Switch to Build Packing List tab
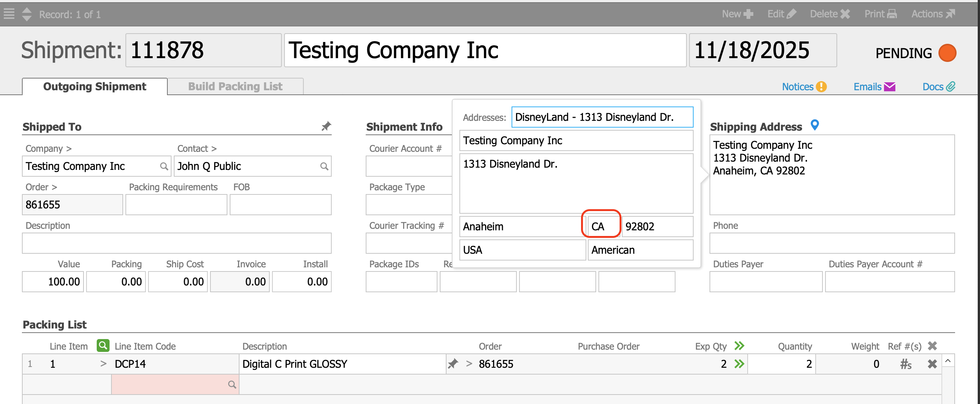This screenshot has height=404, width=980. tap(235, 87)
